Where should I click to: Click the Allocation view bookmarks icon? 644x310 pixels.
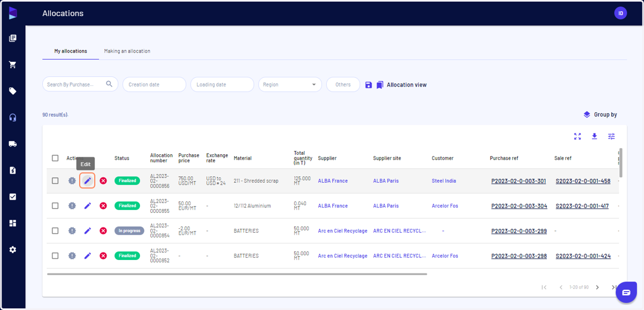tap(380, 85)
